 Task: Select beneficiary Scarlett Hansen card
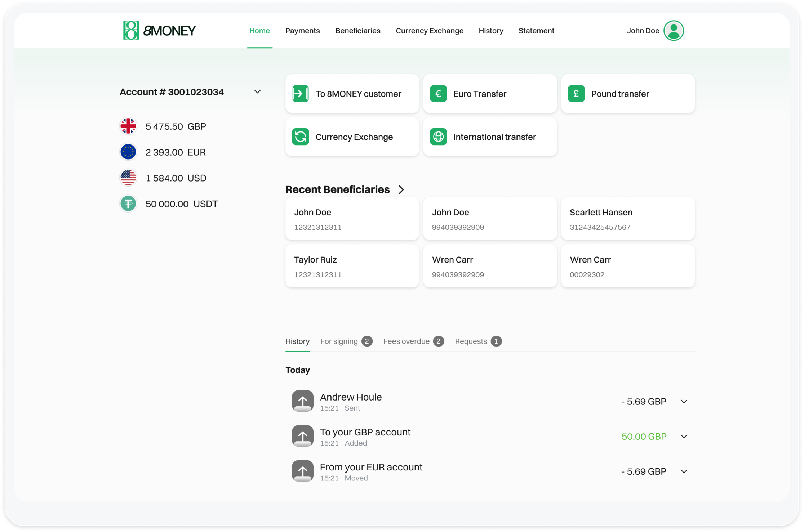tap(628, 219)
